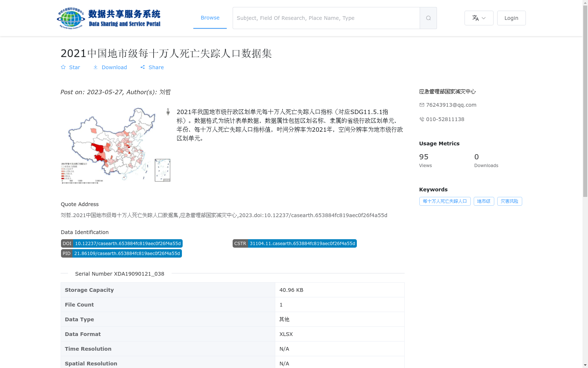
Task: Open the language selection dropdown
Action: [x=484, y=18]
